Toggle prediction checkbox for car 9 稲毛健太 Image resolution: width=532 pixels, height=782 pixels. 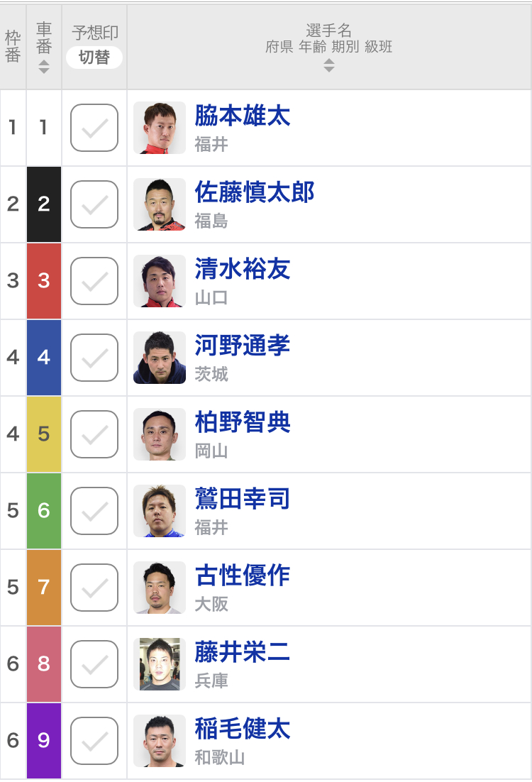pos(94,741)
